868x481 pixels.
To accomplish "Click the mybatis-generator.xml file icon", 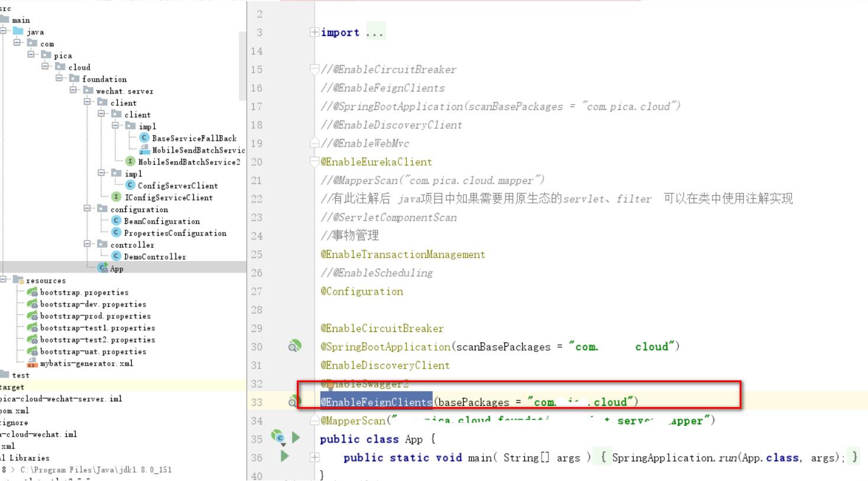I will click(x=32, y=363).
